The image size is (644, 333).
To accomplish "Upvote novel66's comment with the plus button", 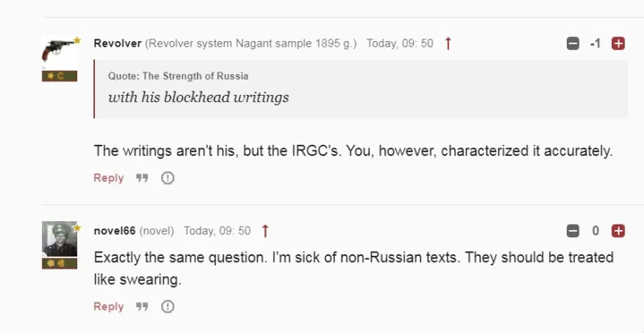I will pyautogui.click(x=618, y=232).
